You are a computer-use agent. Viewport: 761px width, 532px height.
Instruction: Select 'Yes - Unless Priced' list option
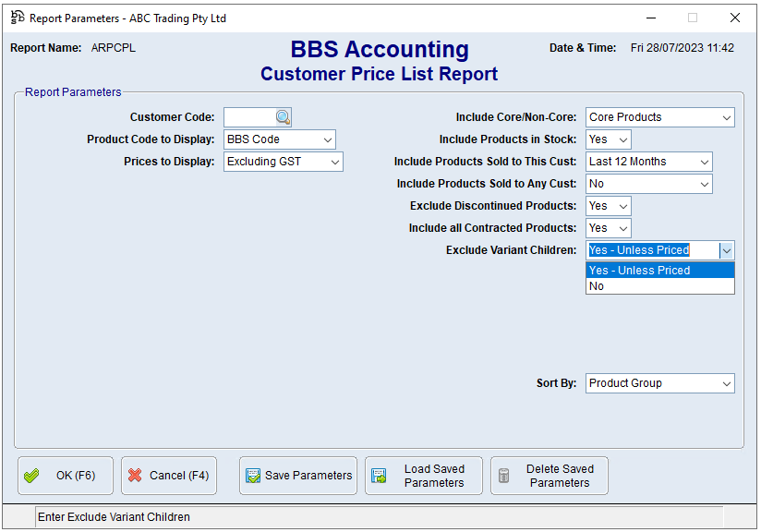(x=659, y=271)
